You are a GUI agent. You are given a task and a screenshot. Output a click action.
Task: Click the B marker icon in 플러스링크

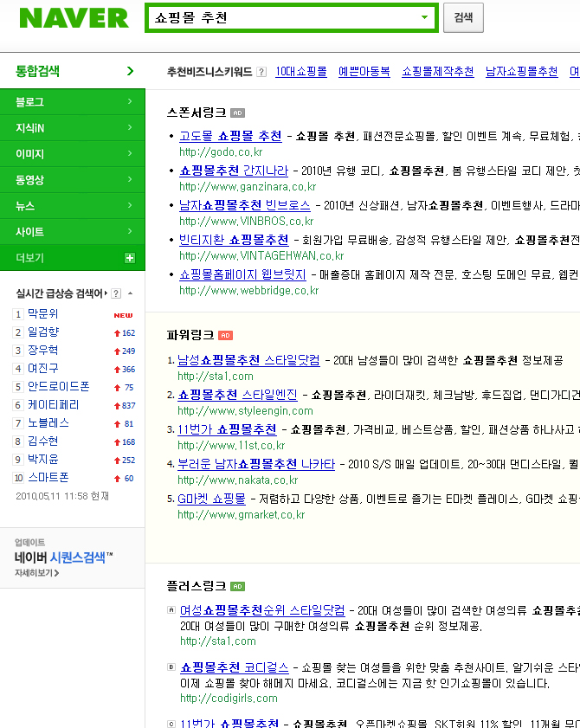click(x=171, y=667)
